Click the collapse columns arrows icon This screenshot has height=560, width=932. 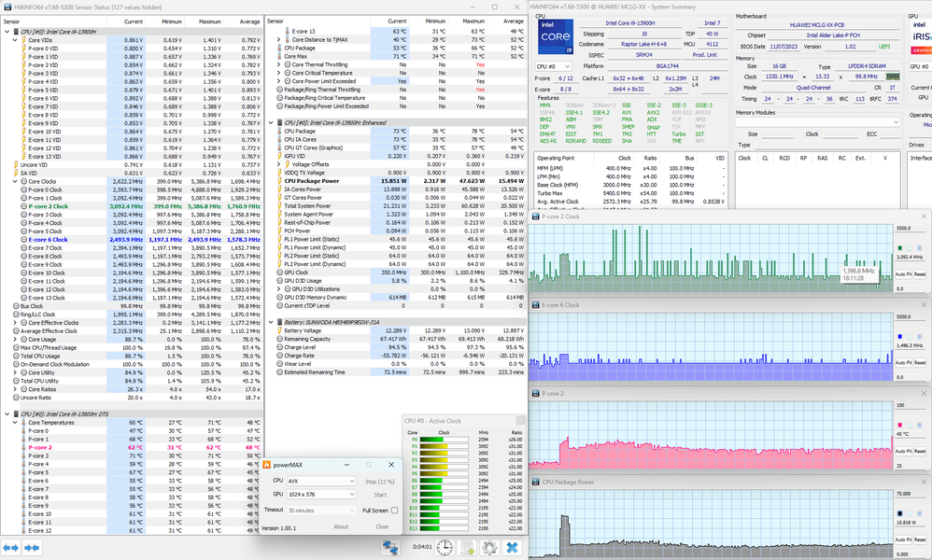tap(32, 547)
